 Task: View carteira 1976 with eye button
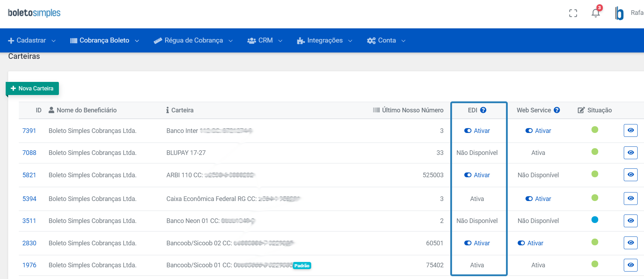(x=631, y=265)
